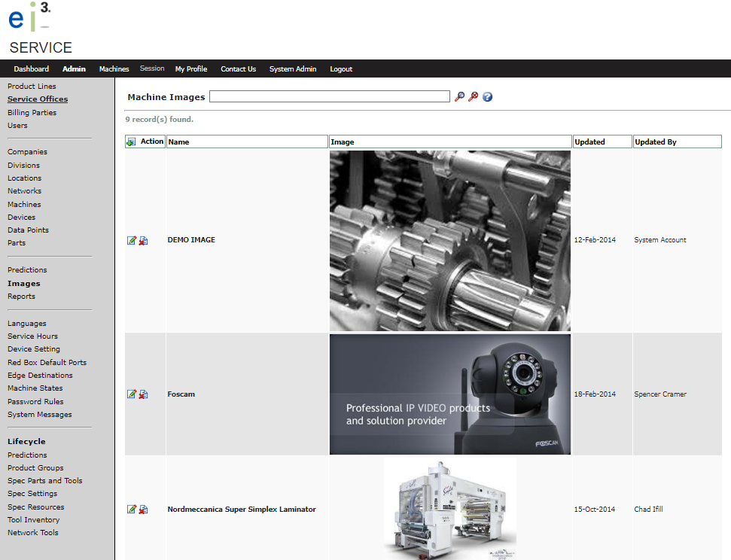
Task: Click the DEMO IMAGE gears thumbnail
Action: (x=450, y=241)
